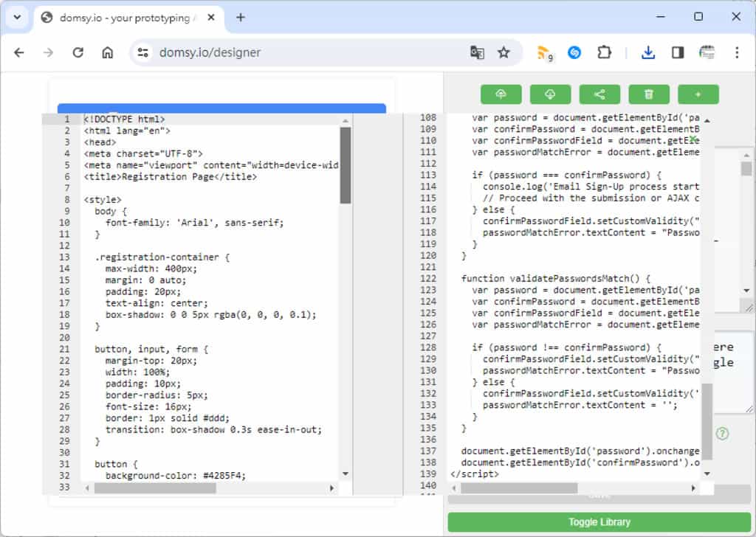The width and height of the screenshot is (756, 537).
Task: Click the </script> closing tag line
Action: (x=475, y=474)
